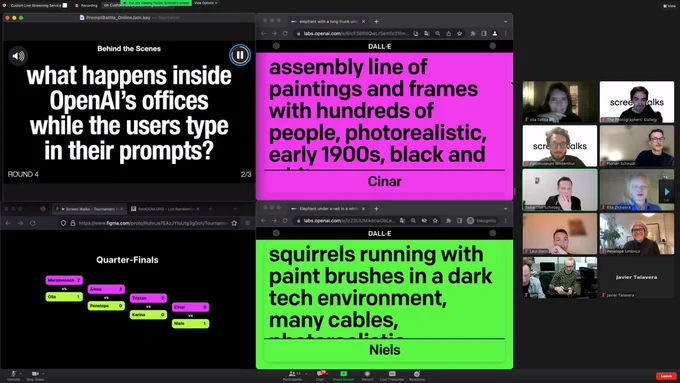
Task: Unmute microphone in Zoom toolbar
Action: [13, 375]
